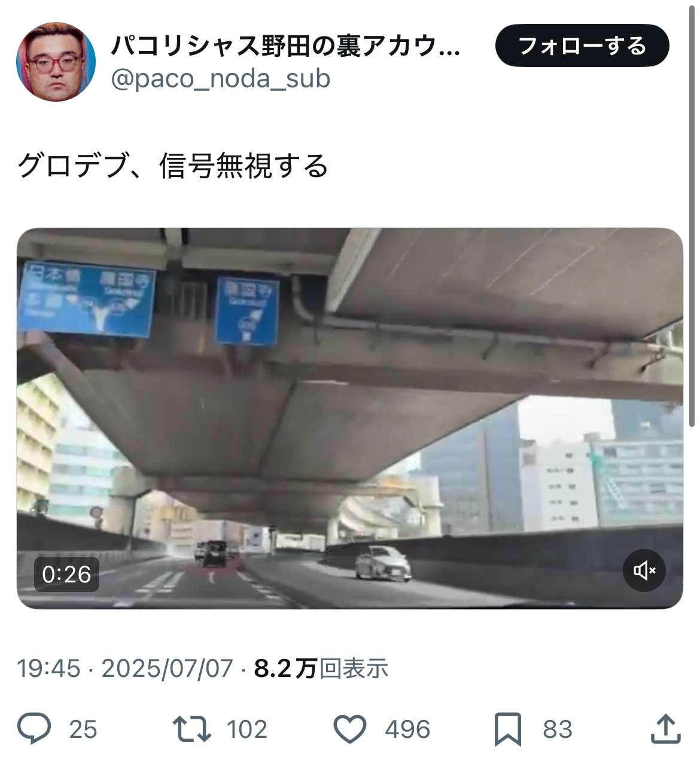Viewport: 700px width, 763px height.
Task: Open the パコリシャス野田 display name
Action: tap(285, 45)
